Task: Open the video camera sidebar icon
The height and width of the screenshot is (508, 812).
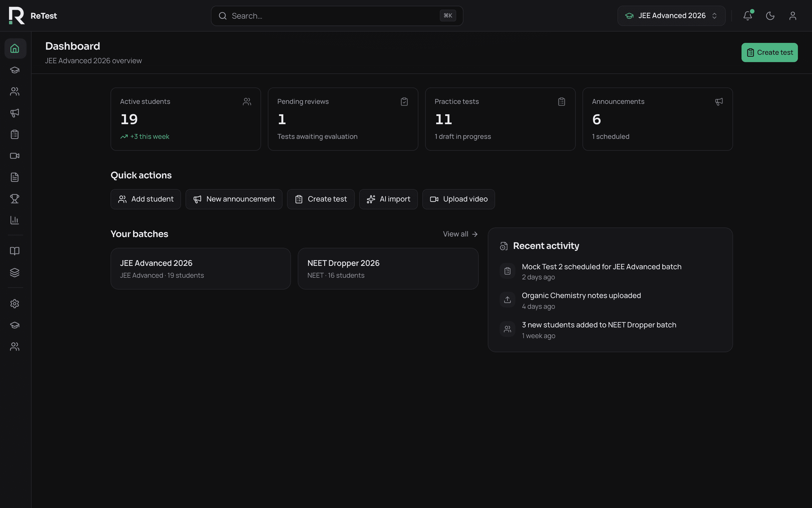Action: [15, 156]
